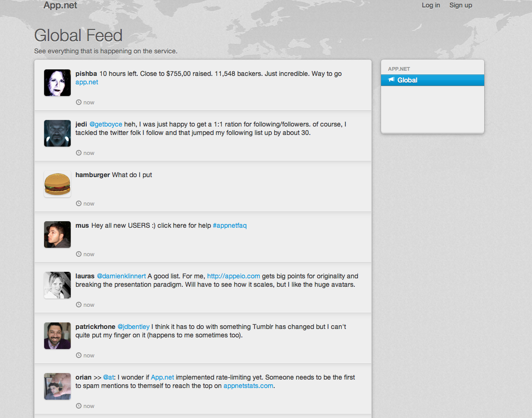
Task: Click the clock icon on pishba's post
Action: tap(79, 102)
